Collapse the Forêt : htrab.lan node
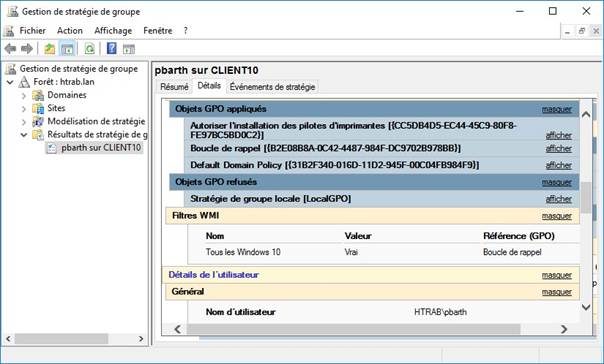Screen dimensions: 604x364 (10, 82)
